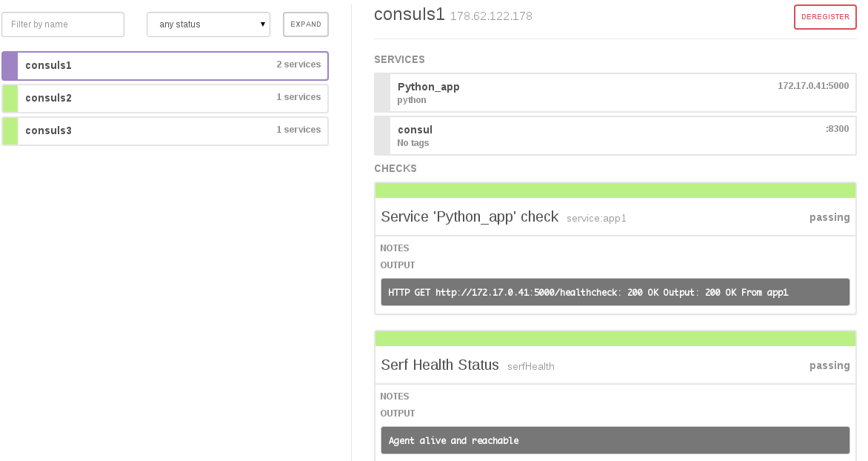Click the gray marker beside consul service

382,136
